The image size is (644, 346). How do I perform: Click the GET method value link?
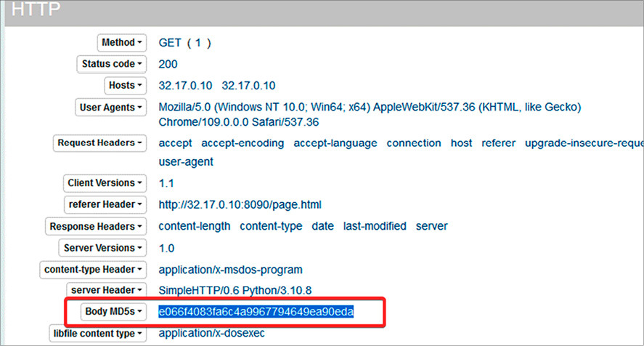tap(170, 43)
